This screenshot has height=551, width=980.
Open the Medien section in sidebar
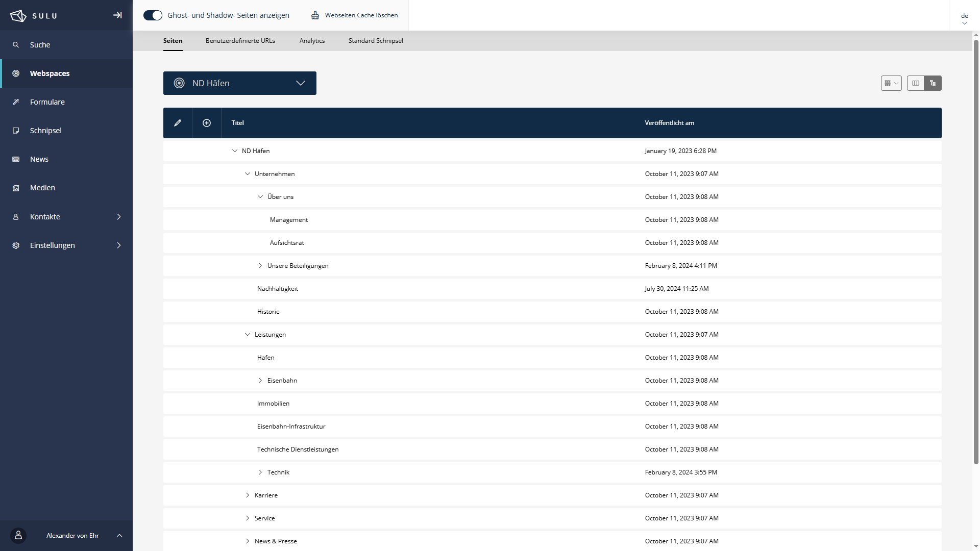42,188
